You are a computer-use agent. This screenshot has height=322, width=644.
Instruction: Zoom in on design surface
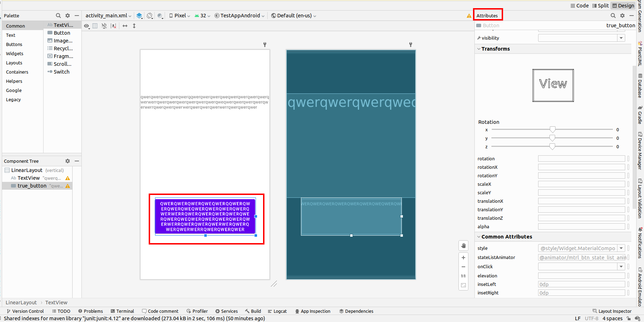(463, 258)
